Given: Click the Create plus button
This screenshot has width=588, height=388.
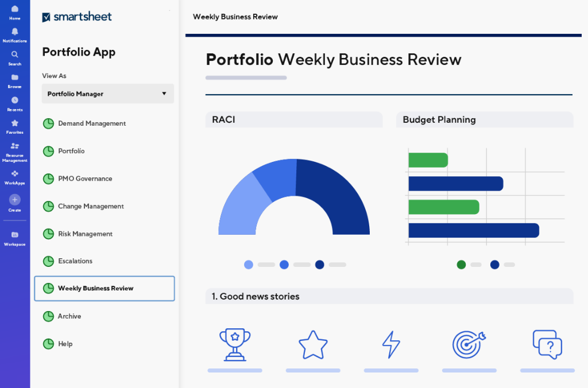Looking at the screenshot, I should (x=14, y=200).
